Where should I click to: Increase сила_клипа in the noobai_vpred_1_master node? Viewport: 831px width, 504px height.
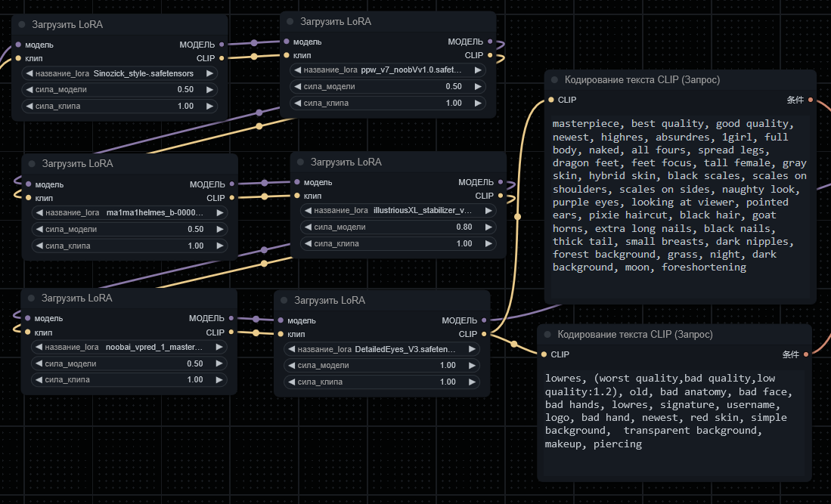[x=219, y=380]
